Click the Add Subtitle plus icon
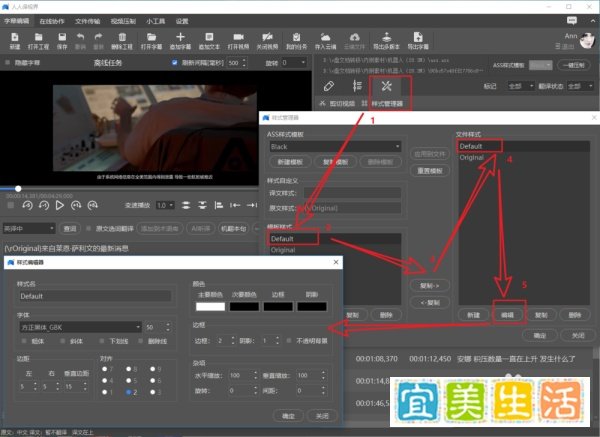600x437 pixels. (x=180, y=37)
